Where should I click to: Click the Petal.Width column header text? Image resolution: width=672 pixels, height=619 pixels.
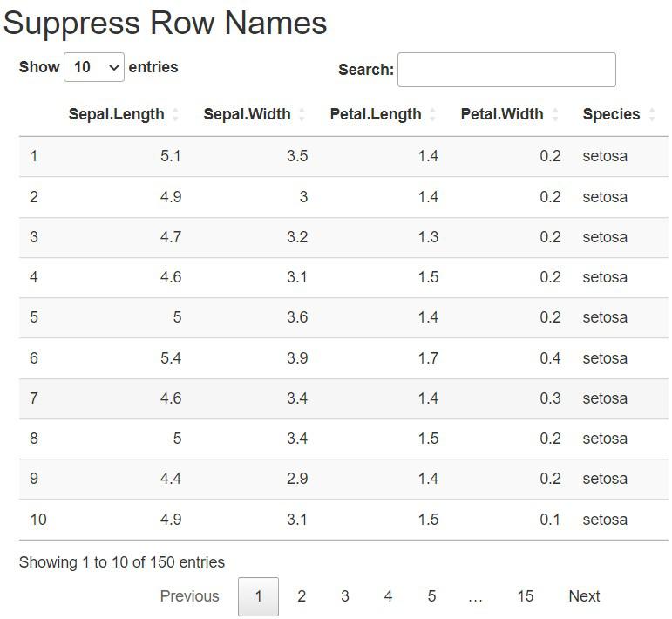(501, 114)
